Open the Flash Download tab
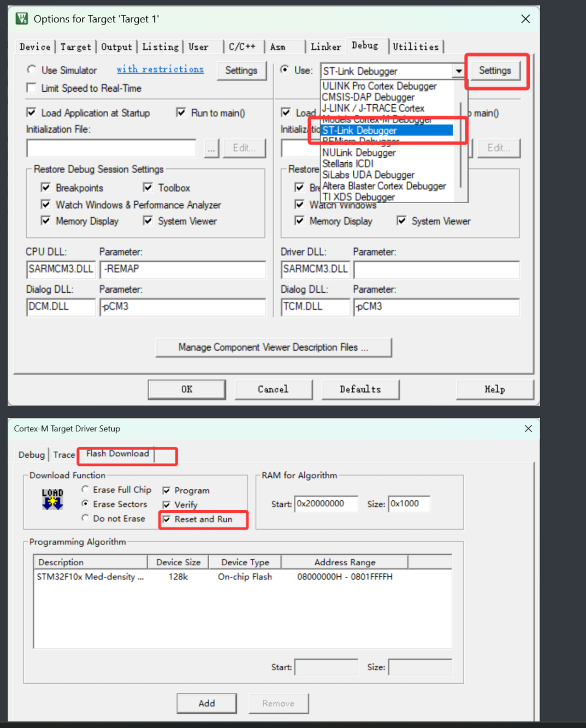 click(117, 454)
